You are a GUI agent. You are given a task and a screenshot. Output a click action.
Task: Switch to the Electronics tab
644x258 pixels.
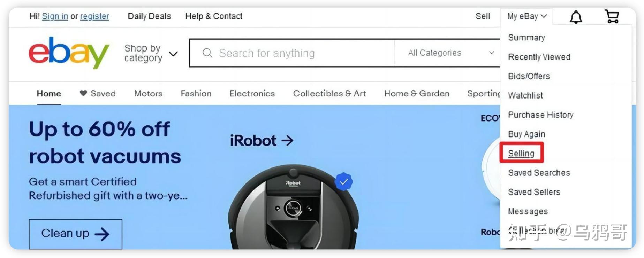[252, 93]
